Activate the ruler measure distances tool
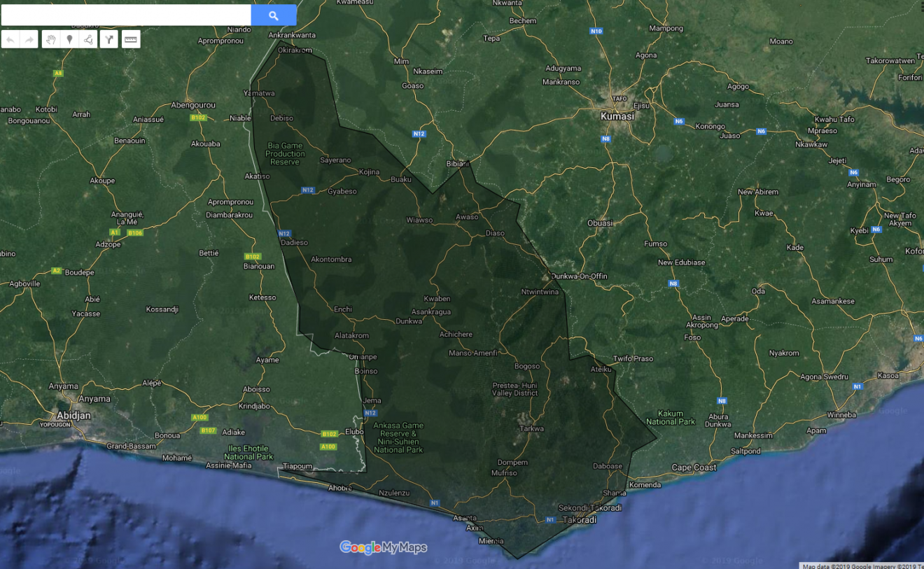 [131, 40]
